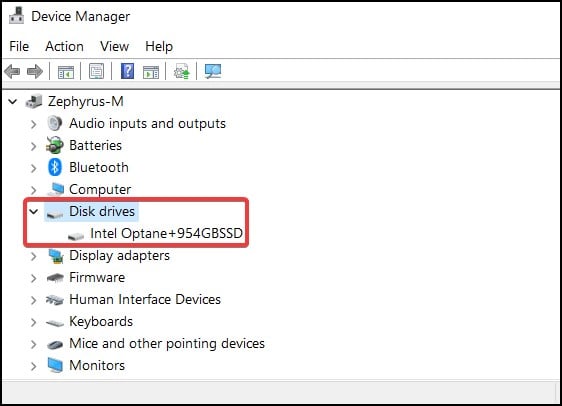Open the File menu
The height and width of the screenshot is (406, 562).
[x=19, y=47]
